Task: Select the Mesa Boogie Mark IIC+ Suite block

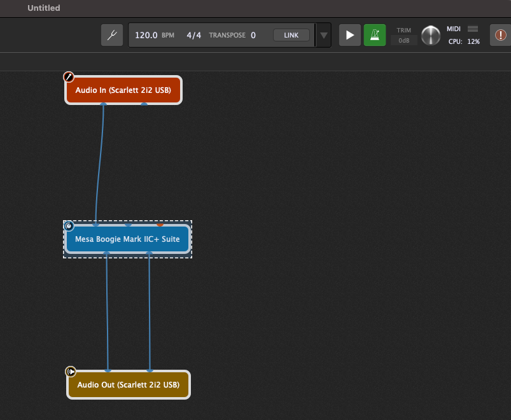Action: click(127, 239)
